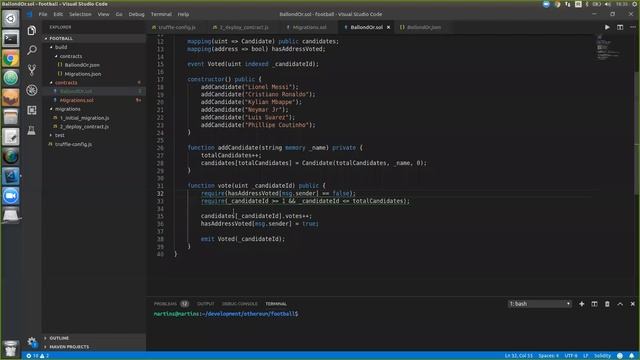This screenshot has width=640, height=360.
Task: Expand the MAVEN PROJECTS section
Action: point(69,347)
